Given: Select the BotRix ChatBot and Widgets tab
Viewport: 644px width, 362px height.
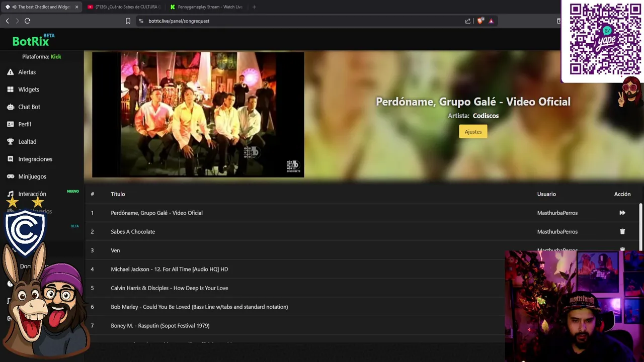Looking at the screenshot, I should (x=41, y=7).
